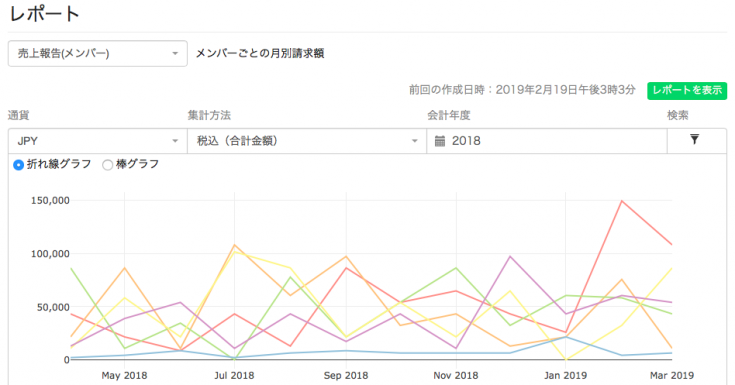
Task: Open the 売上報告(メンバー) report dropdown
Action: pyautogui.click(x=98, y=53)
